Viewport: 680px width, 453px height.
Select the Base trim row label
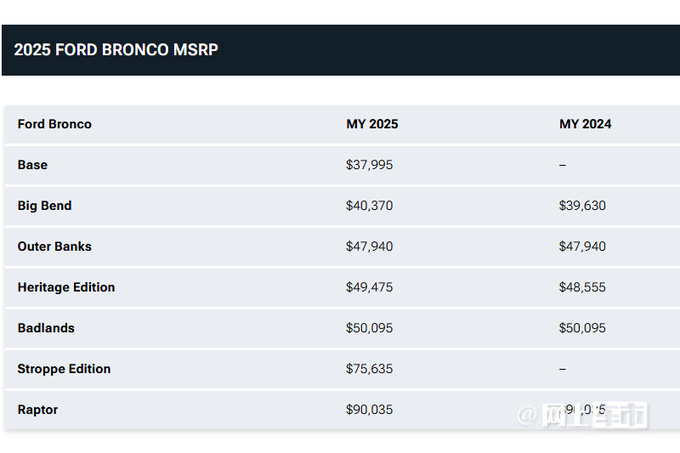[x=33, y=165]
